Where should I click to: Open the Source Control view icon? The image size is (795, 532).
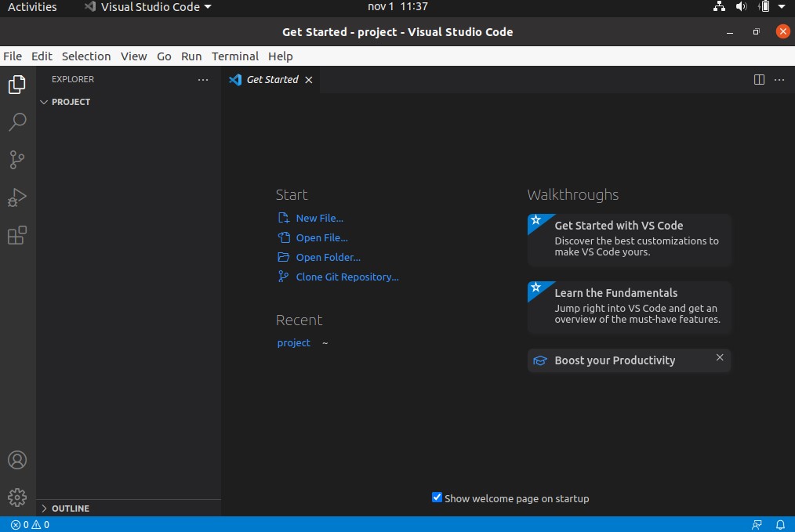(x=17, y=160)
